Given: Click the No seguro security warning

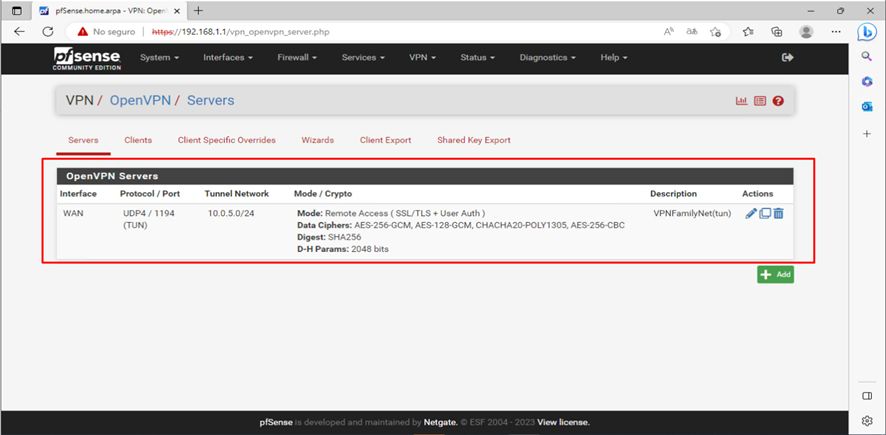Looking at the screenshot, I should pyautogui.click(x=107, y=32).
